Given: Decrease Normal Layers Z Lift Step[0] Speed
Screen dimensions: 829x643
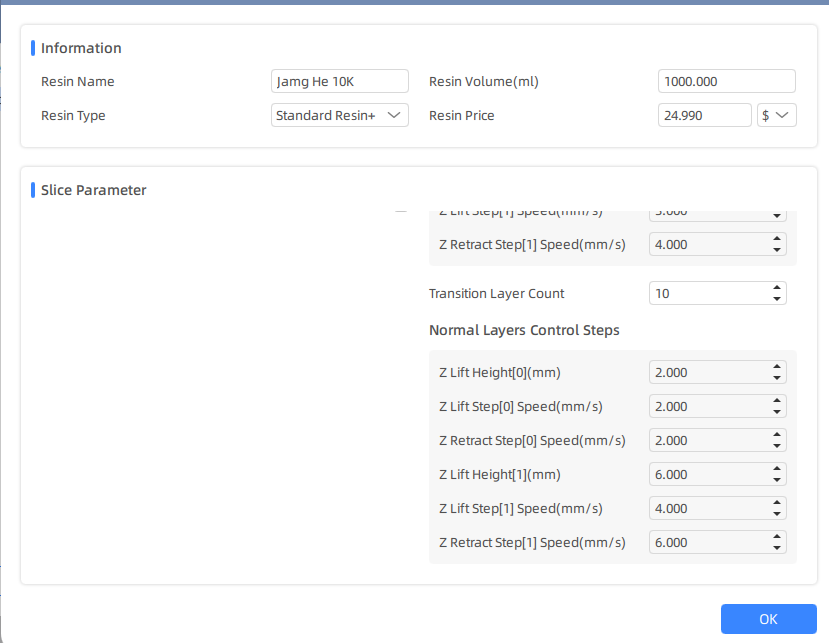Looking at the screenshot, I should (777, 412).
